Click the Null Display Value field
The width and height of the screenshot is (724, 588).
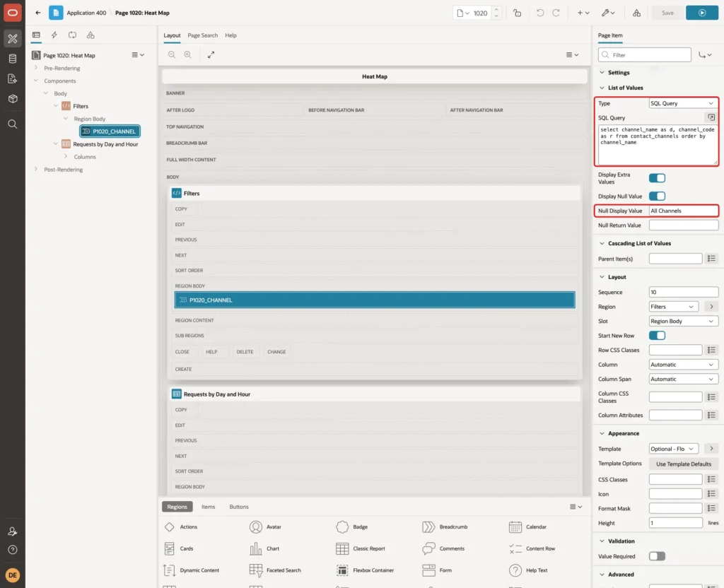[684, 211]
